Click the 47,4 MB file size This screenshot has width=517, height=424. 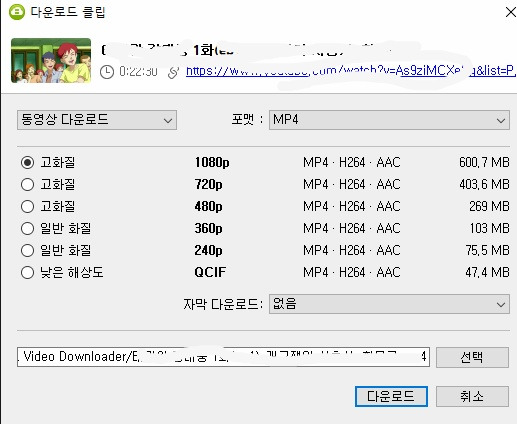[x=488, y=272]
